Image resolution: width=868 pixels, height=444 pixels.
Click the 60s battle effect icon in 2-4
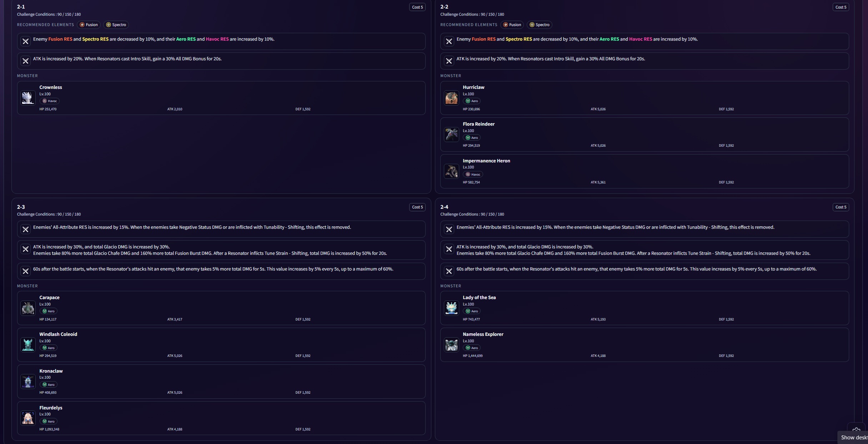[449, 271]
